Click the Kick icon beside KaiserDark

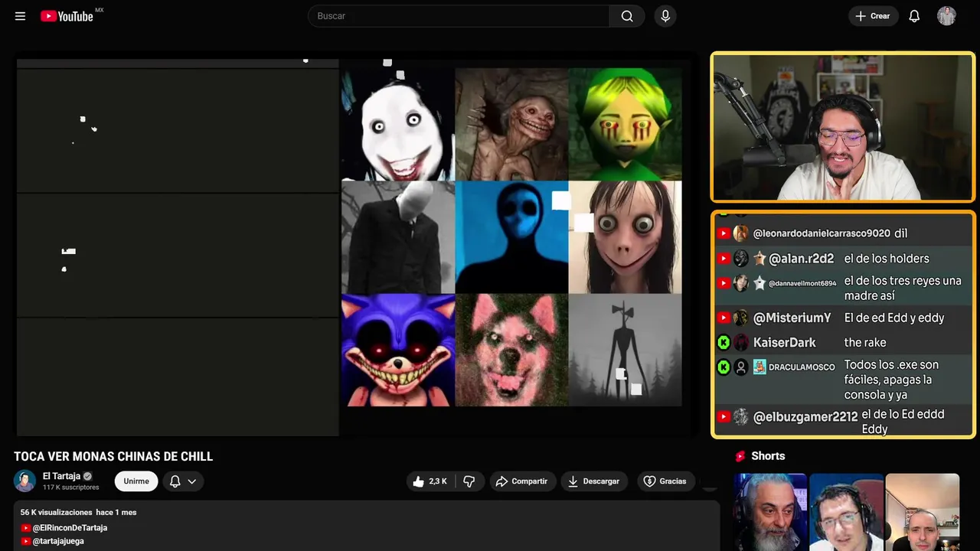(724, 342)
